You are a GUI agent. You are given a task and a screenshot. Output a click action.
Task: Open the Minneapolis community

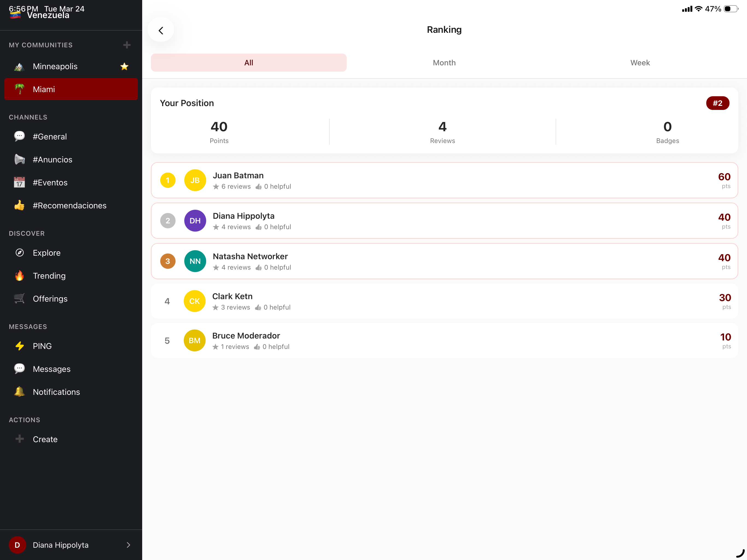pos(71,66)
